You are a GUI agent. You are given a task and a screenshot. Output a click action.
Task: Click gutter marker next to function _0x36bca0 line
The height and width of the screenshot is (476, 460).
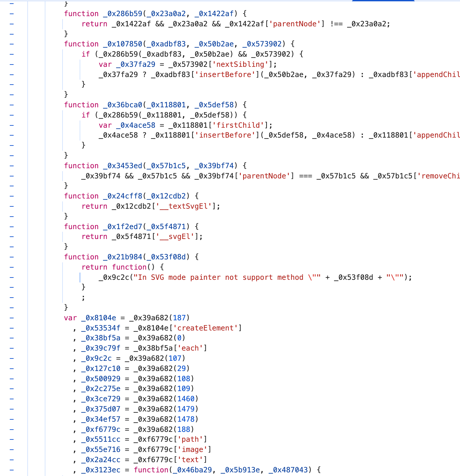(x=12, y=105)
